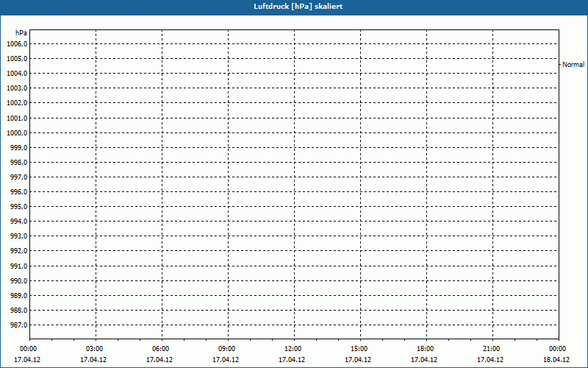The width and height of the screenshot is (588, 368).
Task: Select the 994,0 y-axis value
Action: [19, 222]
